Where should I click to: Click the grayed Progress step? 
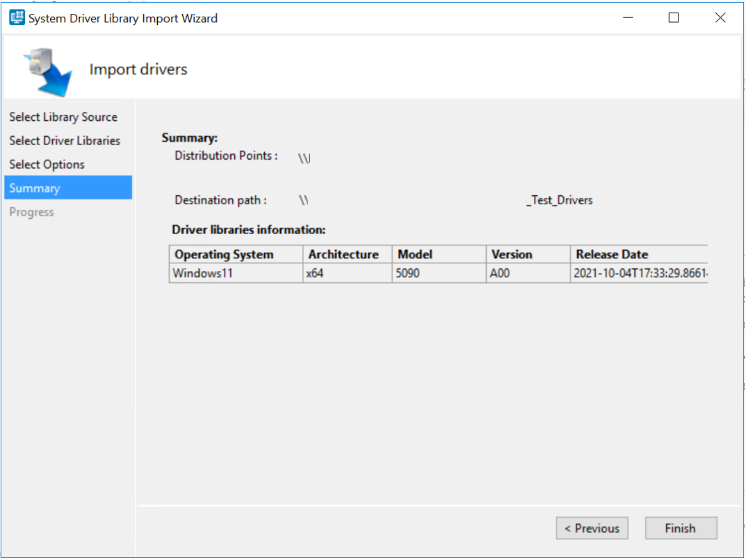point(31,211)
